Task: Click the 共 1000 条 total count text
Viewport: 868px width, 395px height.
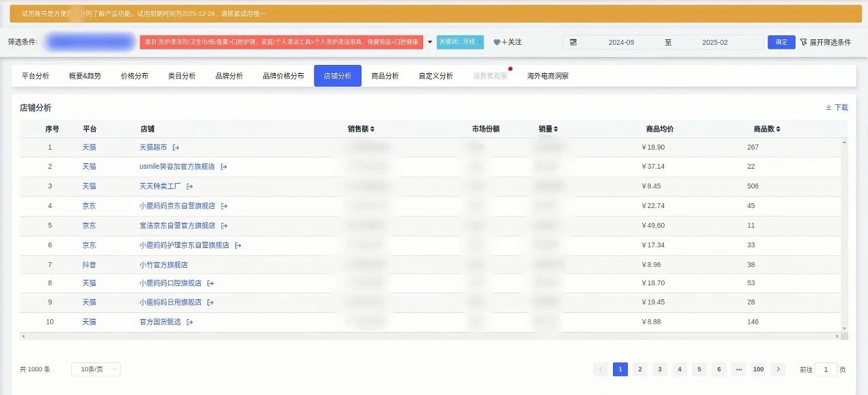Action: click(35, 369)
